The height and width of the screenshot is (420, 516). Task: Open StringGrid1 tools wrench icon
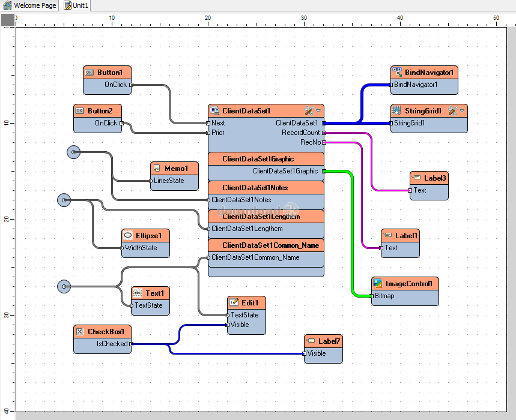pos(452,111)
